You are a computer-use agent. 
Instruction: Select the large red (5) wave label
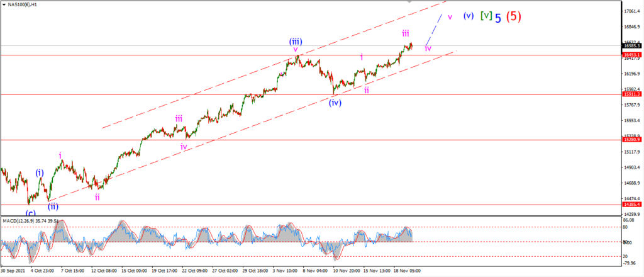point(514,16)
